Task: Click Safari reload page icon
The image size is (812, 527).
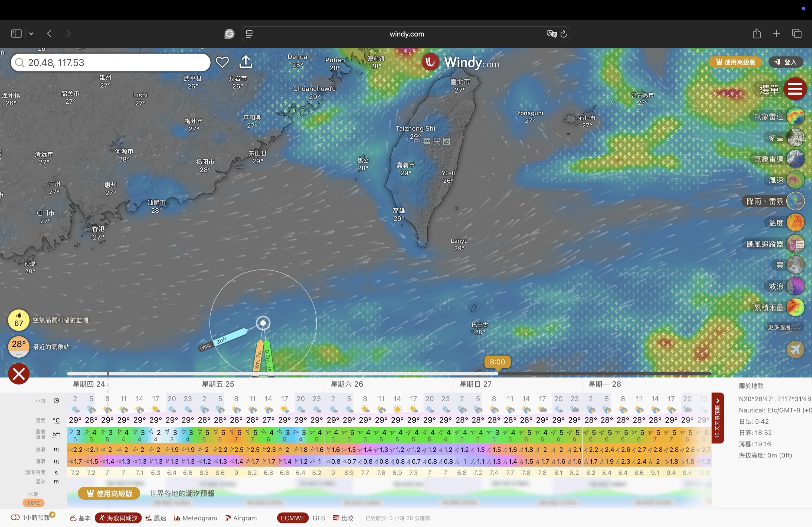Action: [x=564, y=34]
